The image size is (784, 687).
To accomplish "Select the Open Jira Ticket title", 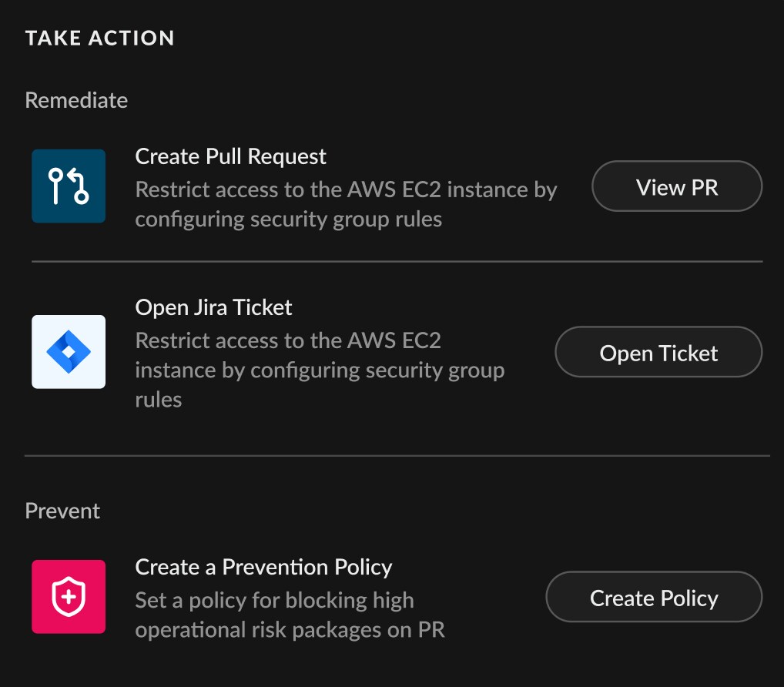I will point(213,308).
